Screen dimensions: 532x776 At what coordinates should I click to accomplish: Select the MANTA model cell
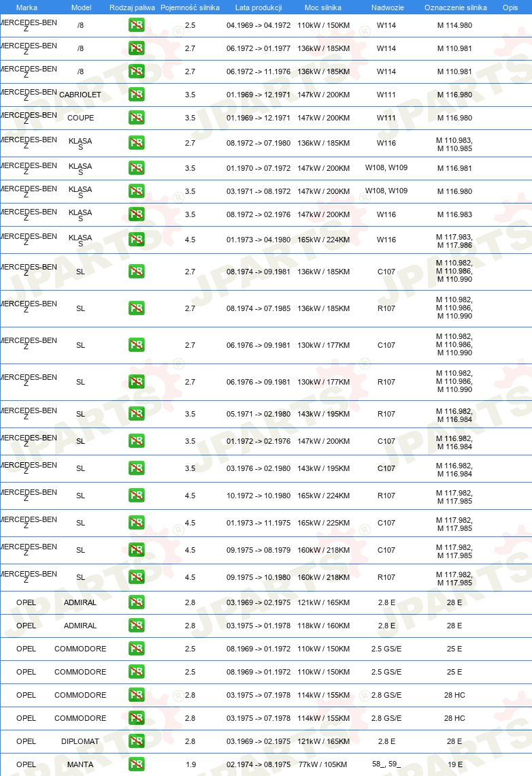click(x=80, y=764)
